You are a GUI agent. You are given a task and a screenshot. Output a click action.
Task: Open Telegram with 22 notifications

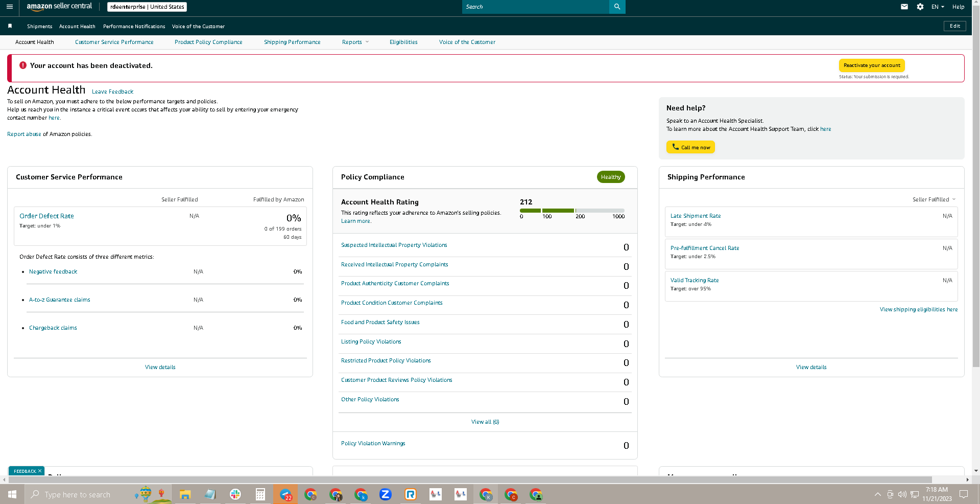285,494
